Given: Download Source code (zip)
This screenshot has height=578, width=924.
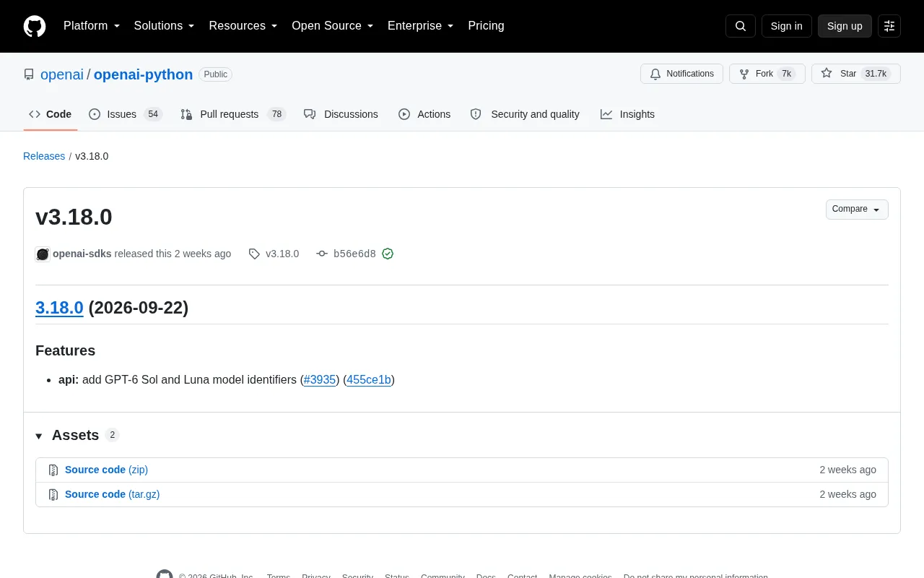Looking at the screenshot, I should pos(106,470).
